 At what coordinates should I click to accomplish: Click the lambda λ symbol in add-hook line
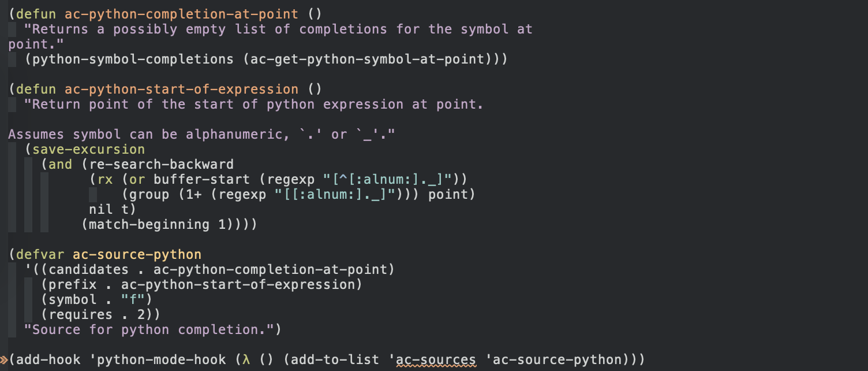[246, 359]
